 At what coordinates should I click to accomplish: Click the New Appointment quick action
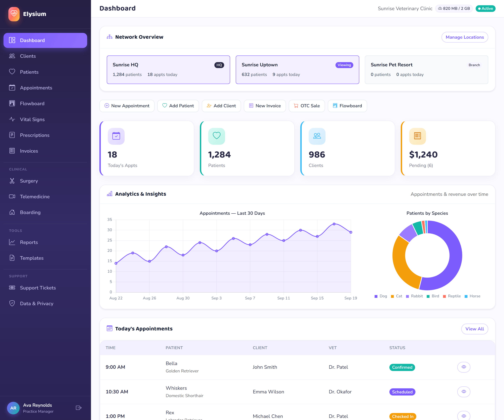127,106
